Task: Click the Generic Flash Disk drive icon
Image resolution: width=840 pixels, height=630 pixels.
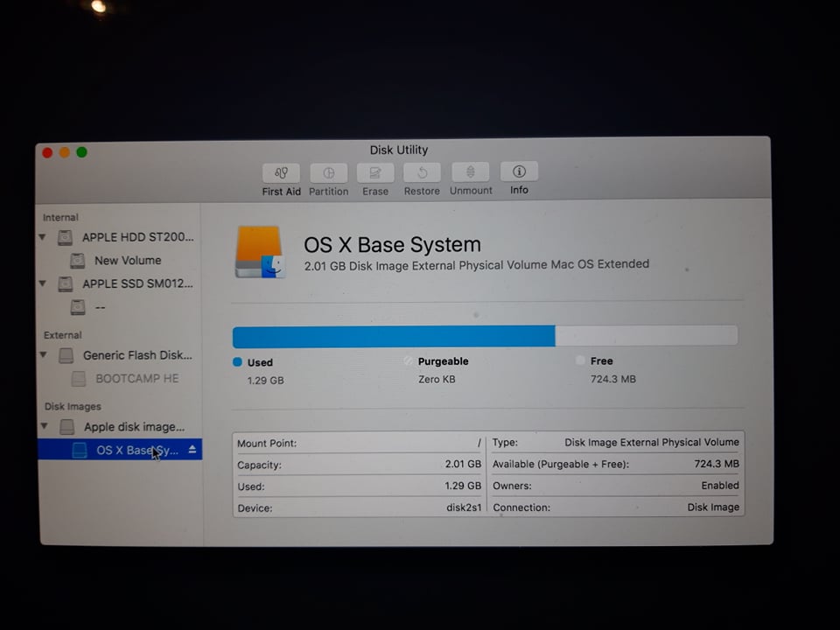Action: click(66, 356)
